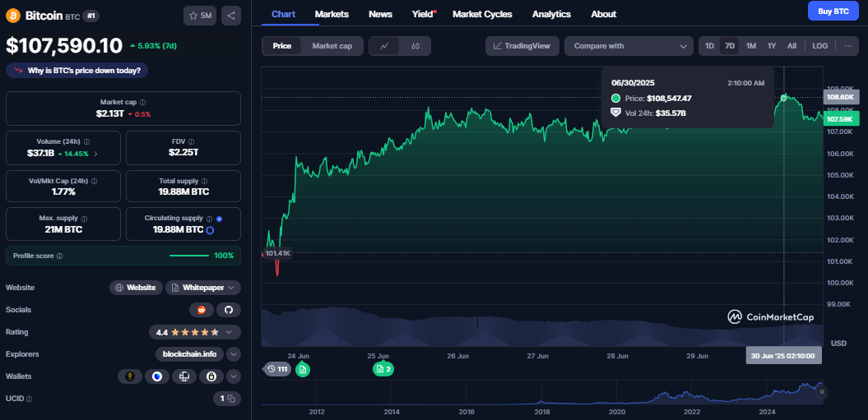This screenshot has width=868, height=420.
Task: Open the first wallet icon (gold)
Action: coord(130,376)
